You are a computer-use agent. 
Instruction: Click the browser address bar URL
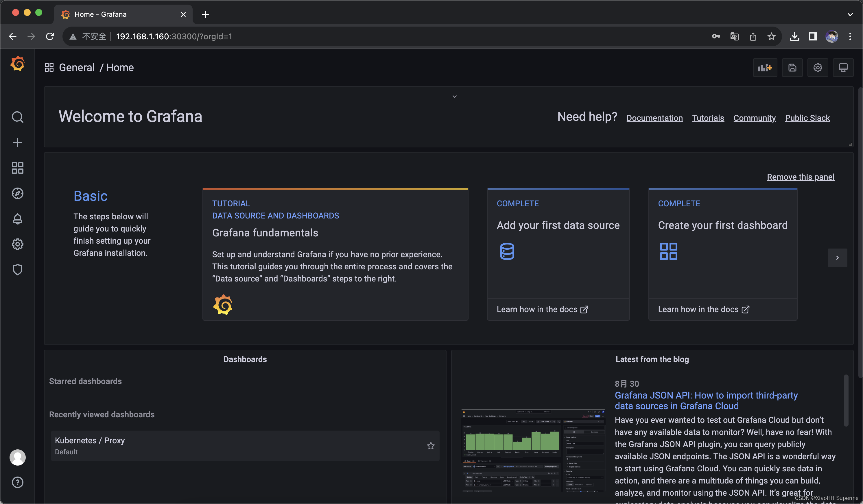174,36
